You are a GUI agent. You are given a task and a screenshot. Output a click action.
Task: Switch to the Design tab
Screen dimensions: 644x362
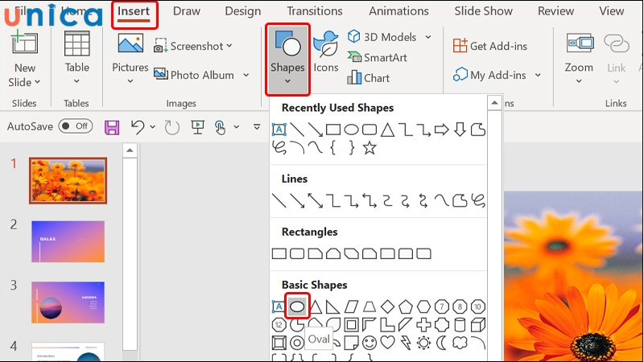[x=242, y=11]
